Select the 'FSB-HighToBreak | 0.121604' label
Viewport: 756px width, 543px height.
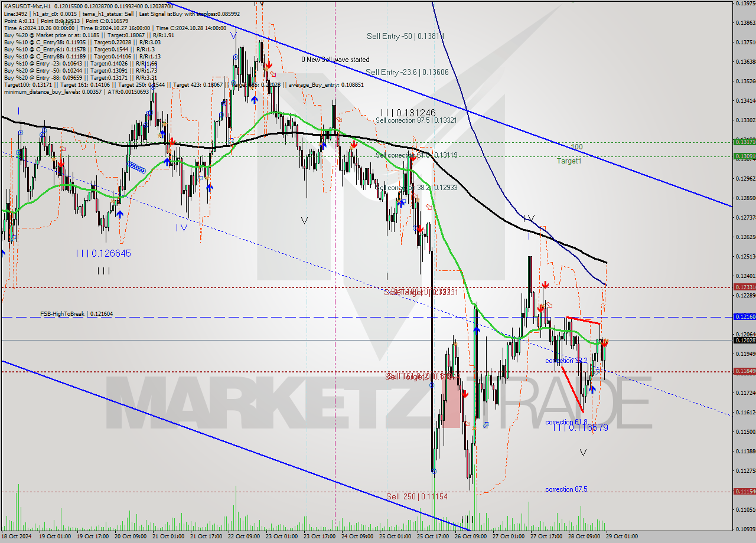[x=76, y=314]
